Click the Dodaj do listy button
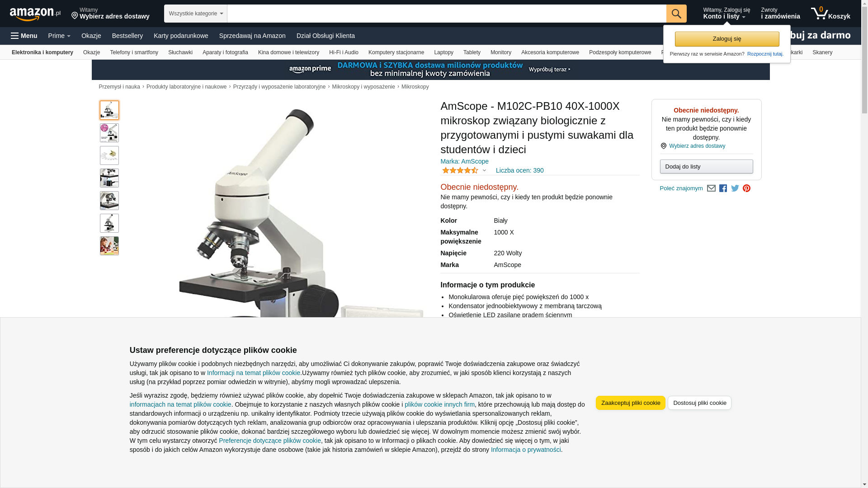Viewport: 868px width, 488px height. coord(706,167)
